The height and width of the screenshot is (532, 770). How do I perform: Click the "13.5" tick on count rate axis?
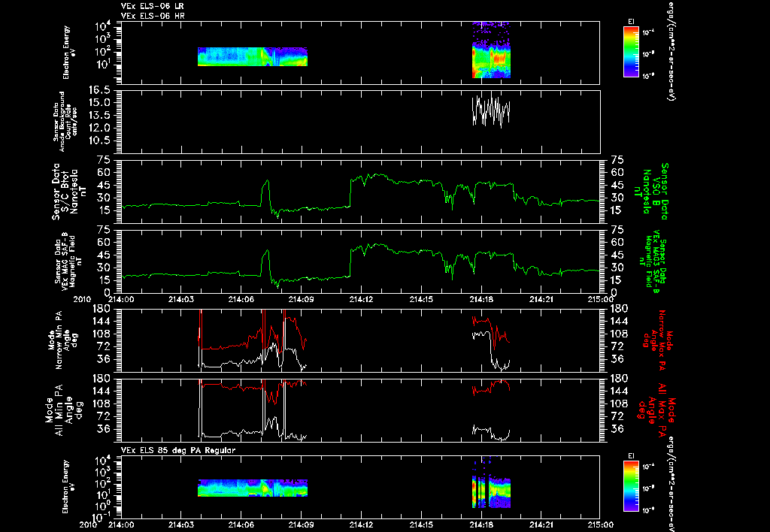(100, 116)
